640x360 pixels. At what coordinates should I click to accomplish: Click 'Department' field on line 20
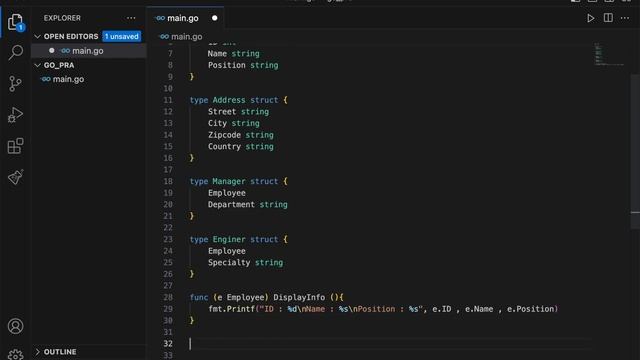[231, 204]
